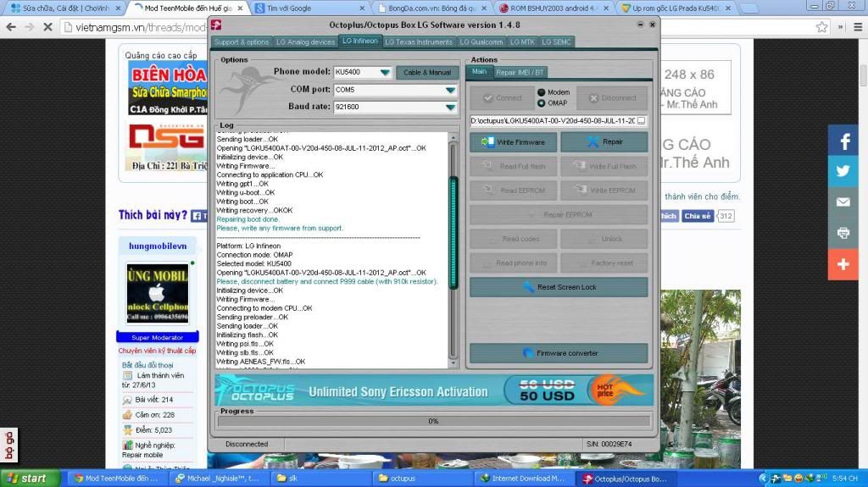Click the Disconnect button

[612, 98]
